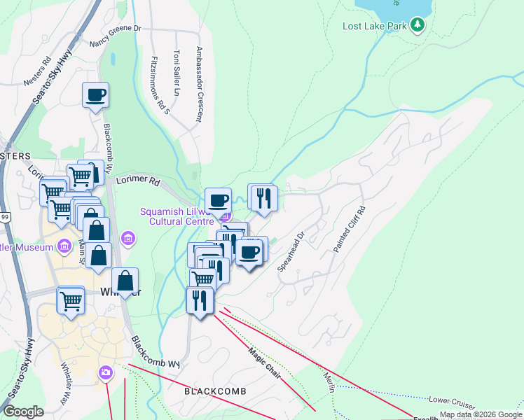Select the Ambassador Crescent street label

pyautogui.click(x=200, y=84)
